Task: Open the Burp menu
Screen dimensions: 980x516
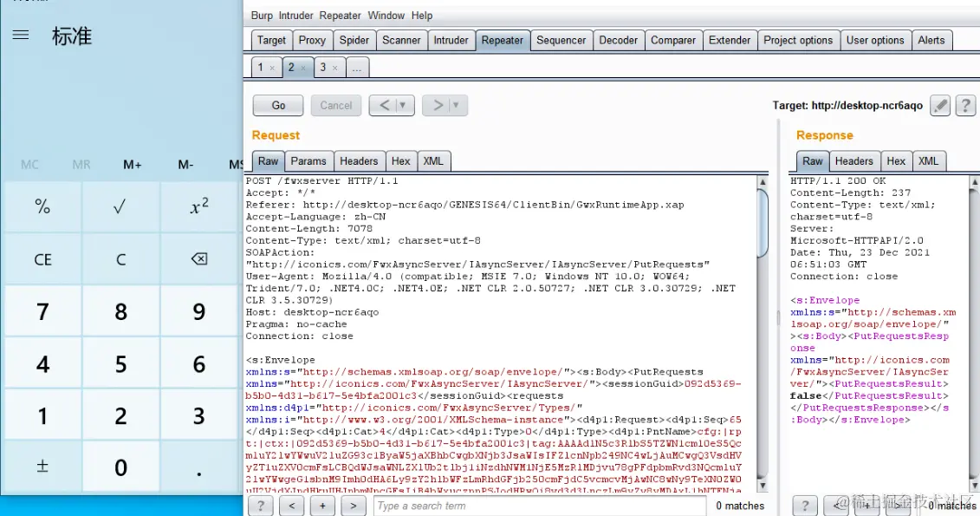Action: tap(262, 16)
